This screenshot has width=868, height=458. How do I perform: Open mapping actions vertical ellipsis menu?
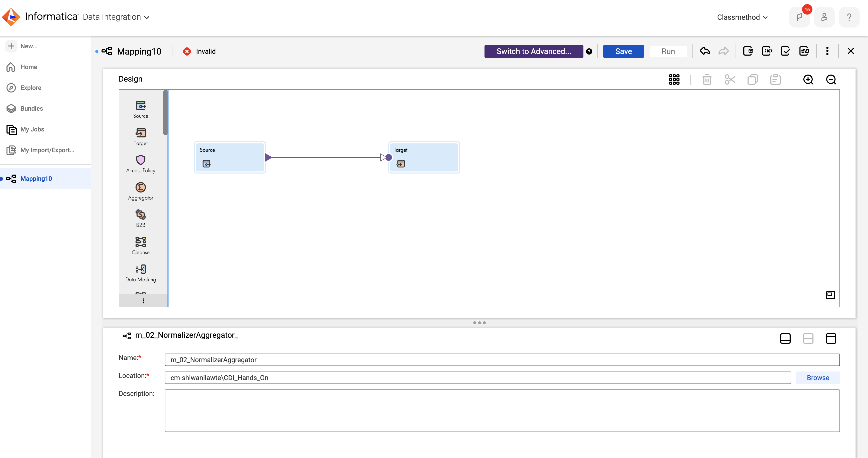[x=827, y=51]
